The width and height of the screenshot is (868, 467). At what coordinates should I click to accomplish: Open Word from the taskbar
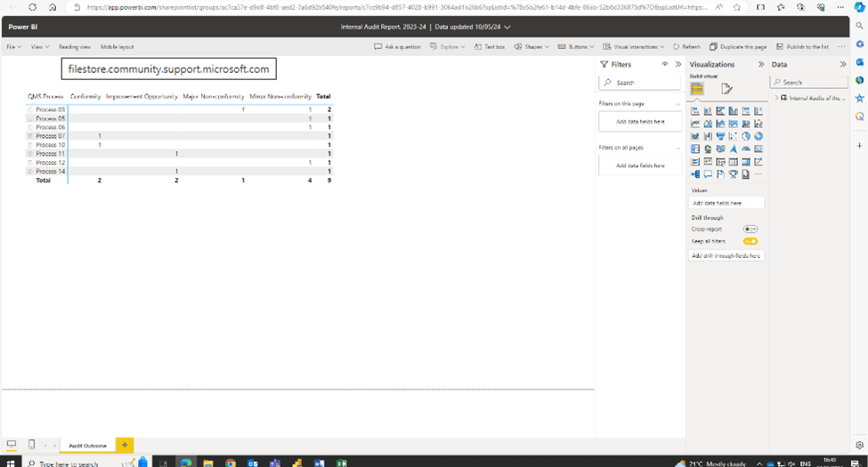[320, 463]
